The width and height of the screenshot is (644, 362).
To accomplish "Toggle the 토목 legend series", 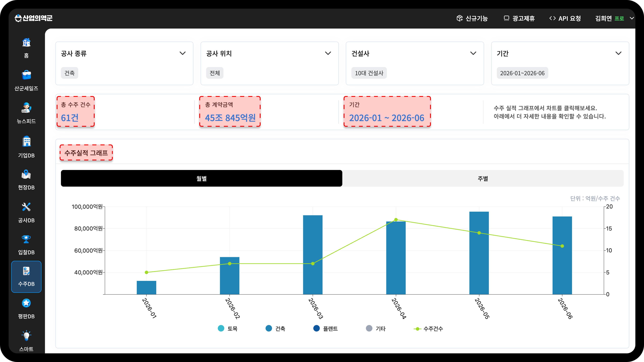I will click(227, 328).
